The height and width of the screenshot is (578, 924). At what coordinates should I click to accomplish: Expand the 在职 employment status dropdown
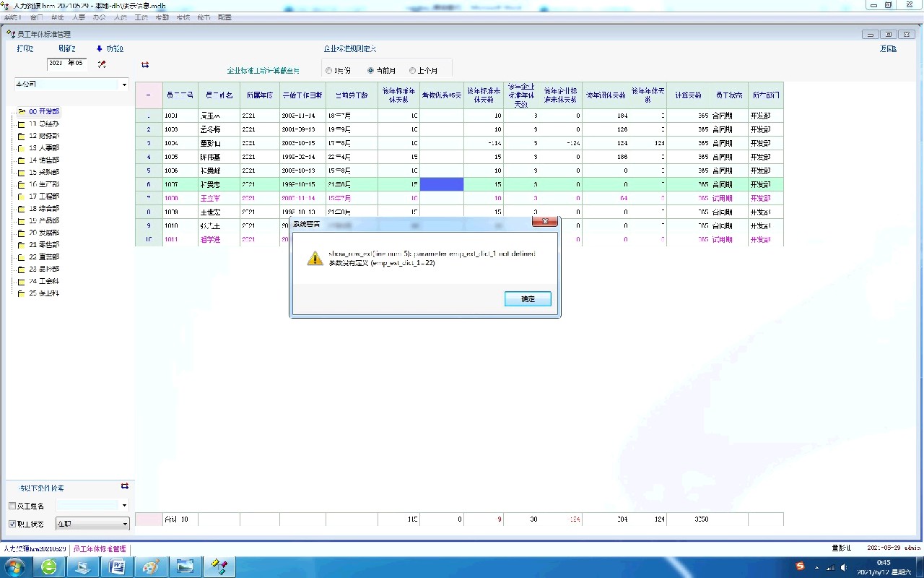124,524
